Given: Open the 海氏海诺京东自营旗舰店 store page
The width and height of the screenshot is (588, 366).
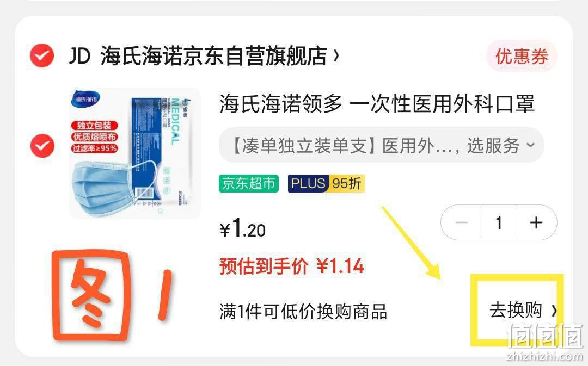Looking at the screenshot, I should tap(213, 56).
